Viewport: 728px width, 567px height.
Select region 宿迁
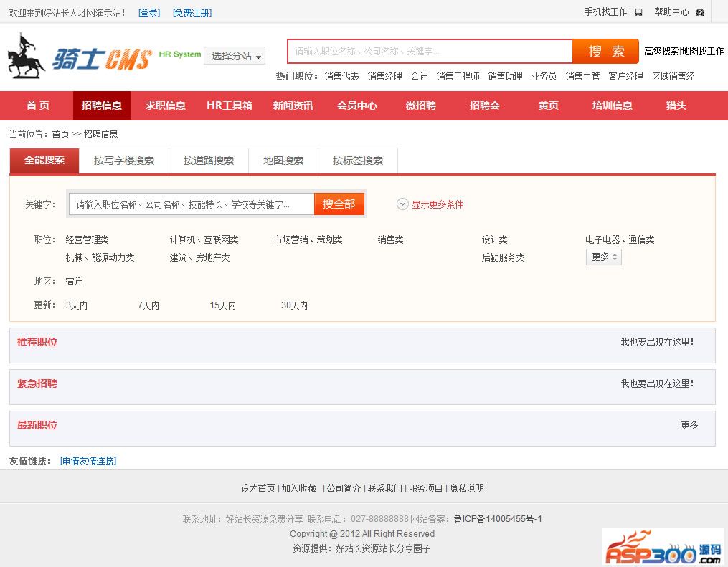(75, 282)
